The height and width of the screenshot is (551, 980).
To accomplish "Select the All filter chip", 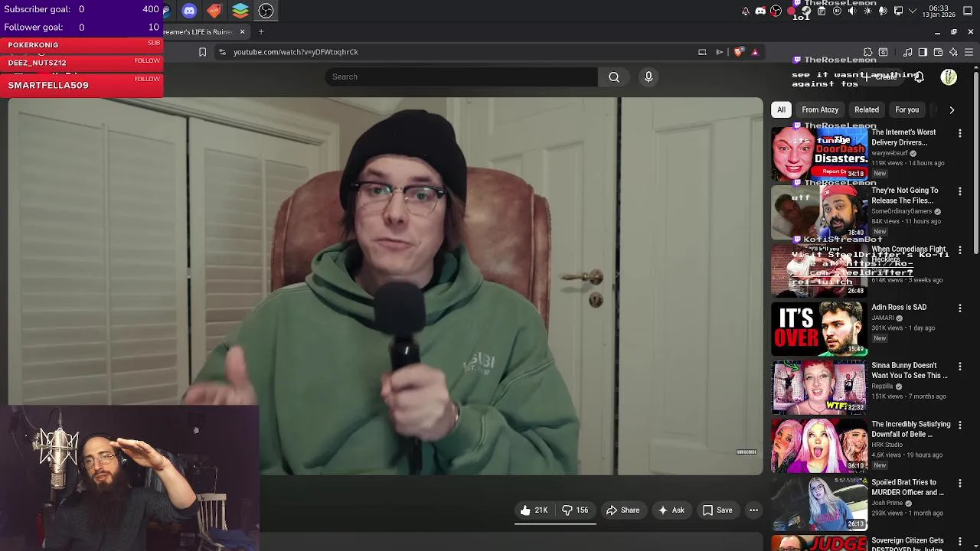I will point(781,109).
